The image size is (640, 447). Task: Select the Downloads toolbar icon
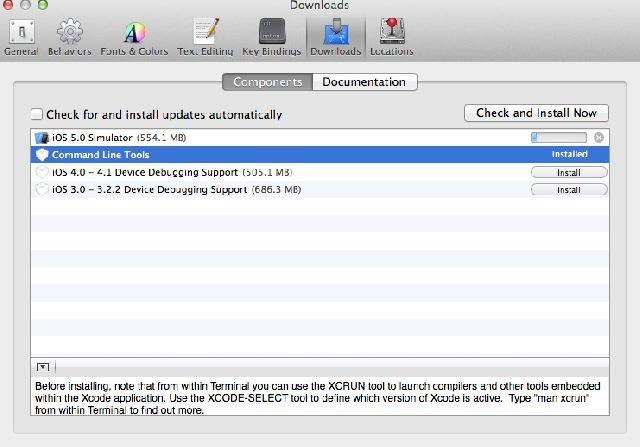[335, 35]
